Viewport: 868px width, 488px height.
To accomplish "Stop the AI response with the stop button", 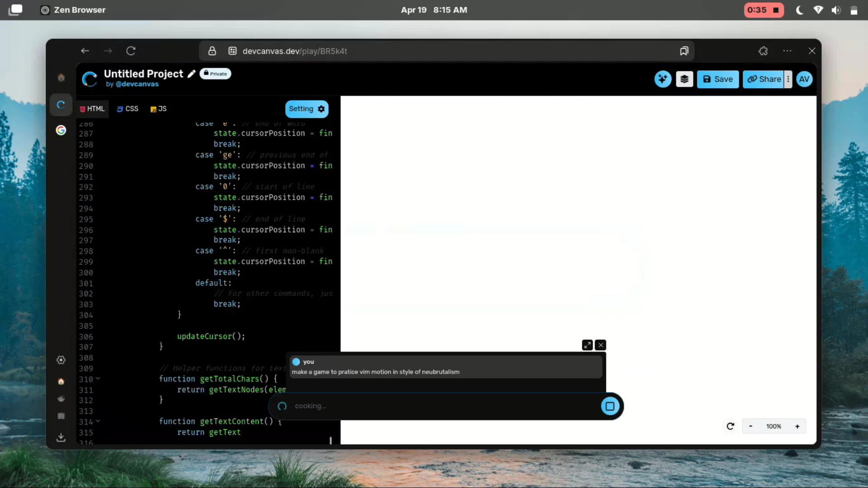I will [610, 406].
